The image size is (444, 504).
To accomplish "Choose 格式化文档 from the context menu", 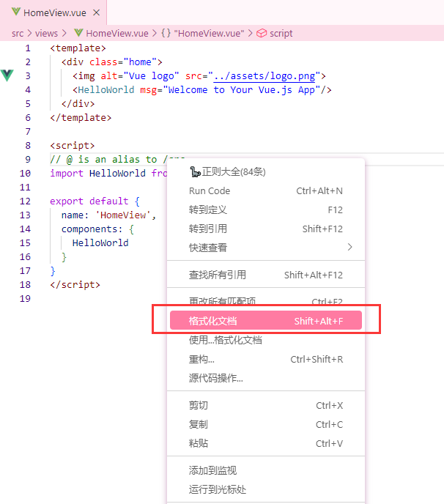I will (x=265, y=321).
